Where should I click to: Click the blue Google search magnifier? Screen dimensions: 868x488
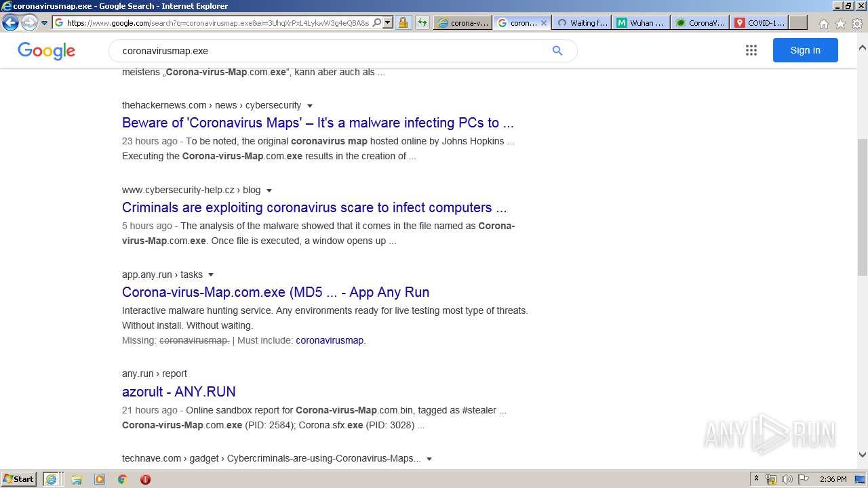pyautogui.click(x=557, y=51)
